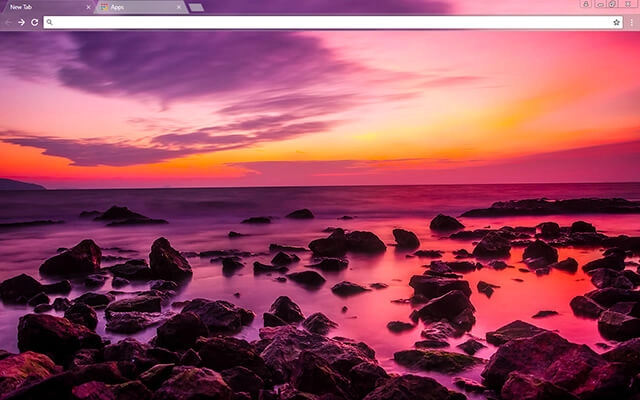Open a new tab with the new-tab button
This screenshot has width=640, height=400.
(196, 7)
